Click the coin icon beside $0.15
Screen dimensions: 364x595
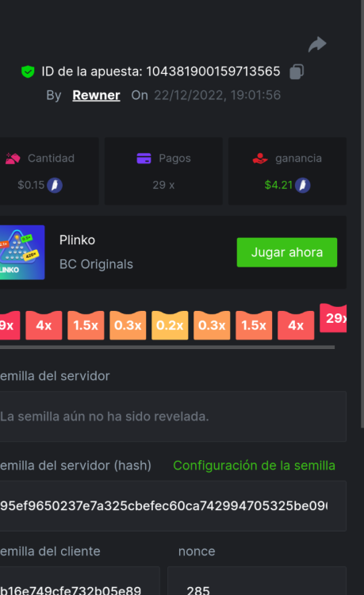point(55,185)
